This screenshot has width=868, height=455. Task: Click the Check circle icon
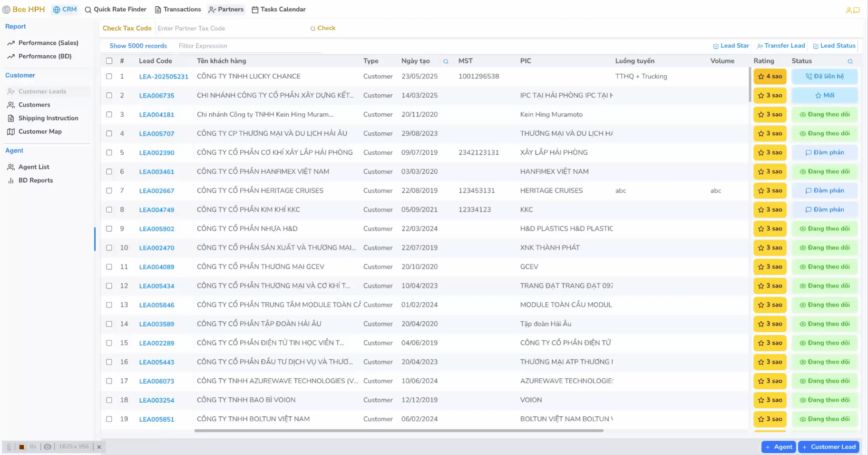(x=313, y=29)
